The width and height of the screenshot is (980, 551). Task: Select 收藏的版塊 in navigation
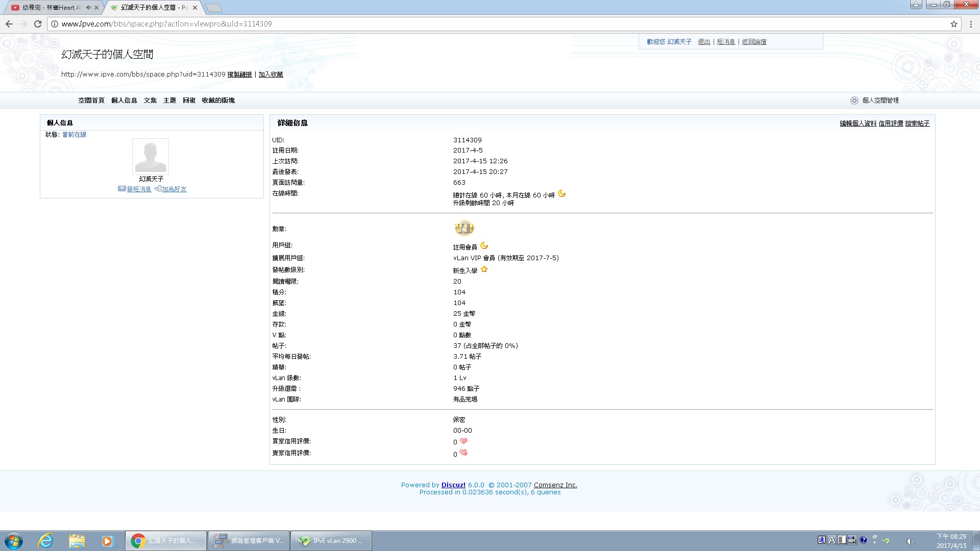[218, 101]
